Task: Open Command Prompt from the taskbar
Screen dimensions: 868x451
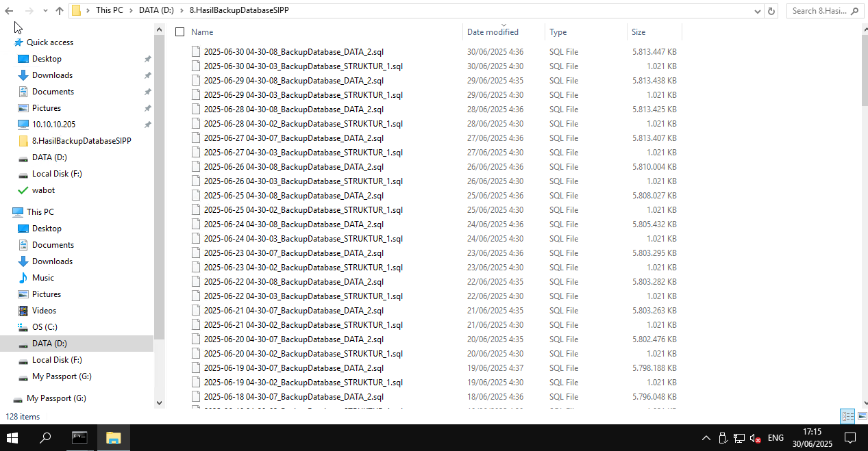Action: [x=80, y=438]
